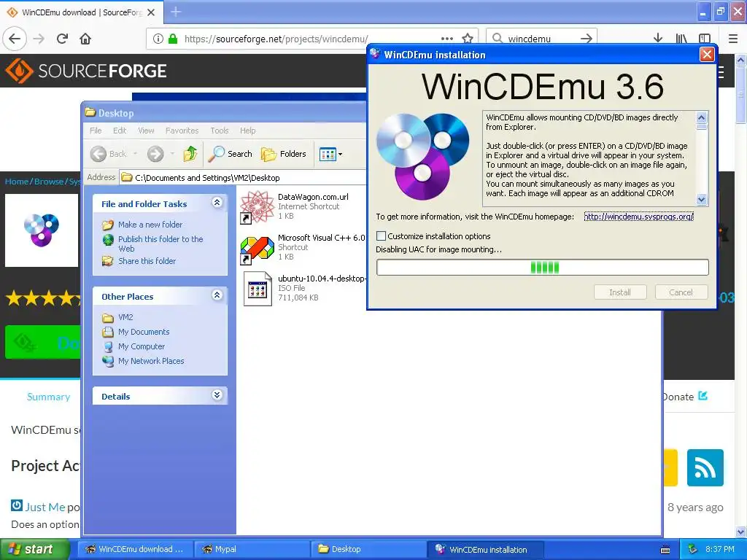Select Microsoft Visual C++ 6.0 shortcut icon
This screenshot has height=560, width=747.
[x=258, y=250]
